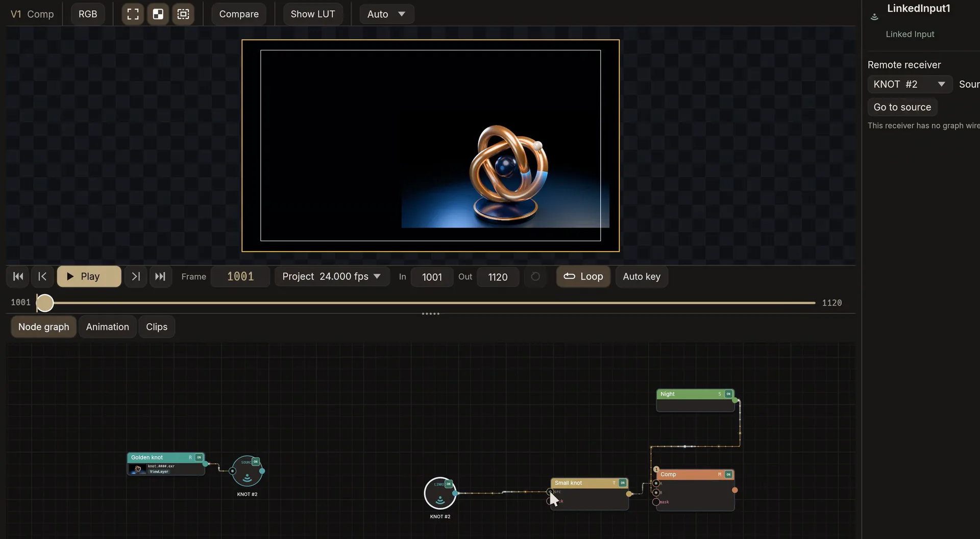
Task: Click the Golden knot output port
Action: pos(205,463)
